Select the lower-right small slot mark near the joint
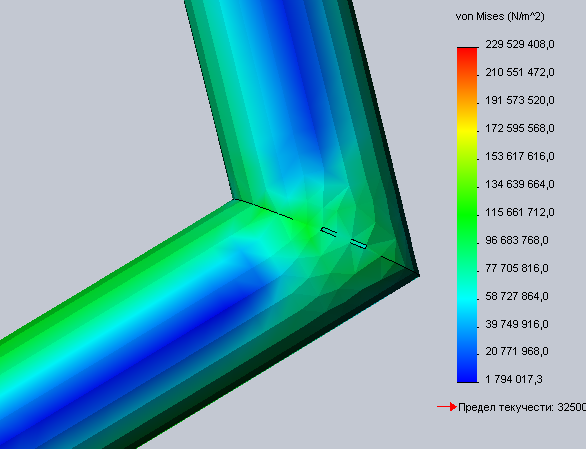This screenshot has width=586, height=449. tap(358, 244)
